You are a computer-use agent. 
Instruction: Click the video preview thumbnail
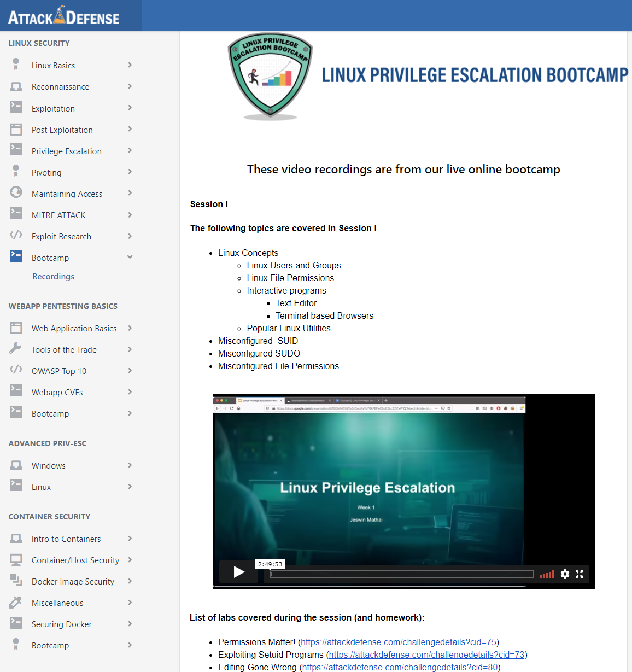click(x=404, y=492)
